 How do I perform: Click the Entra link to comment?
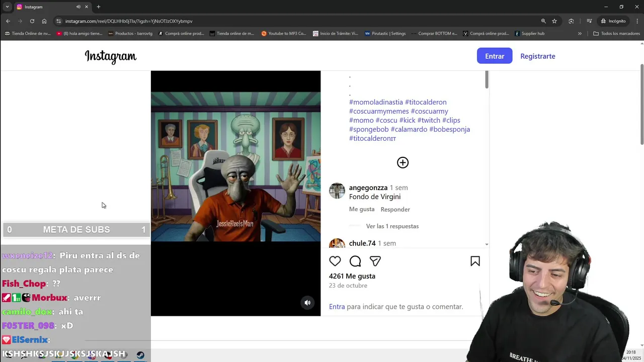point(337,307)
